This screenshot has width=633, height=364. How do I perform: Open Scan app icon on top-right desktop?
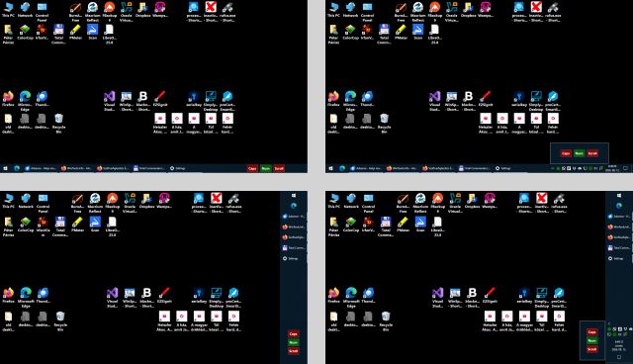coord(417,32)
